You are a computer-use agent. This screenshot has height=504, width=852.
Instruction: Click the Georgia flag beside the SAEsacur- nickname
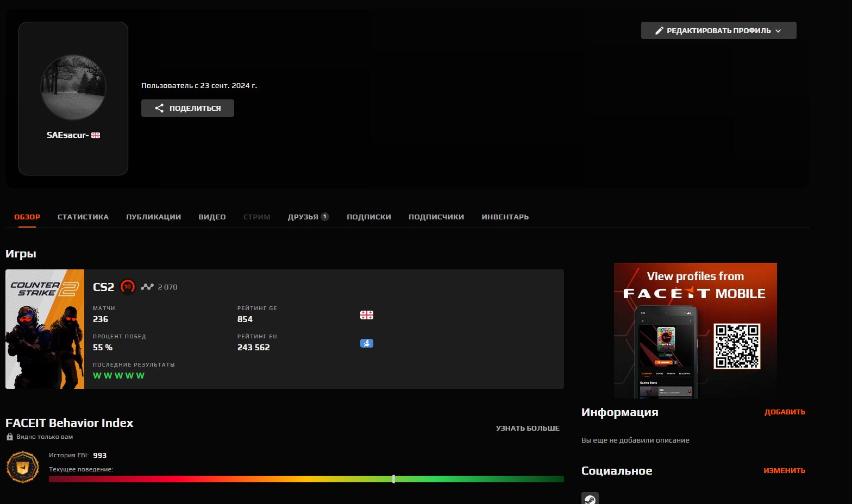click(x=96, y=135)
